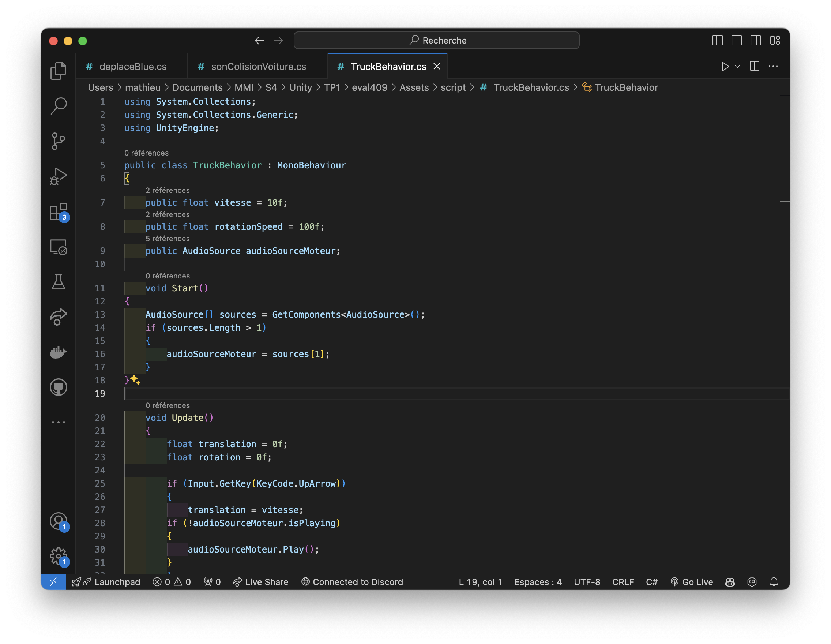Viewport: 831px width, 644px height.
Task: Toggle the secondary side bar visibility
Action: [756, 40]
